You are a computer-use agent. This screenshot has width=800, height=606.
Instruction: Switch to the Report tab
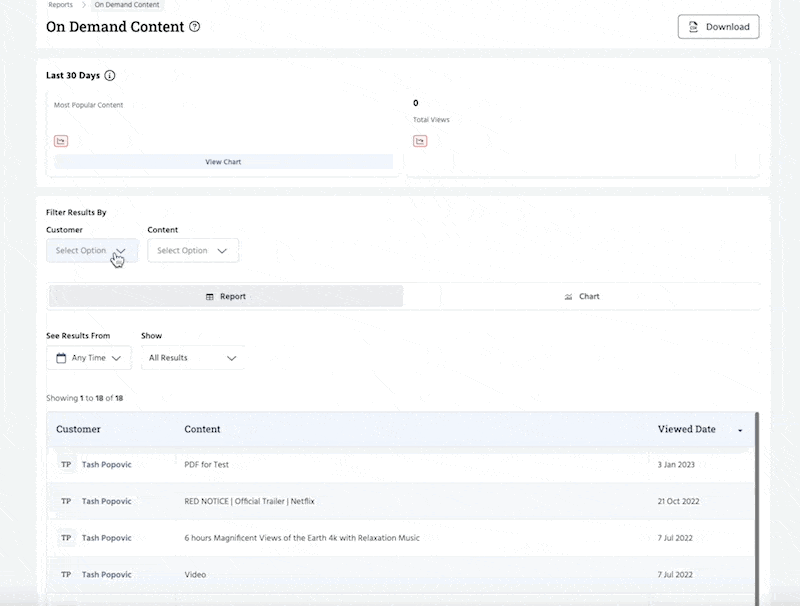tap(226, 297)
